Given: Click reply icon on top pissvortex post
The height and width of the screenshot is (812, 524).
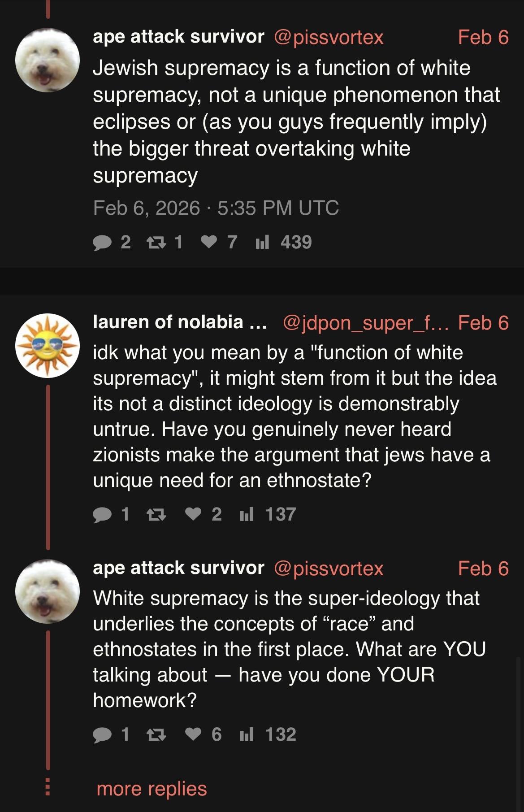Looking at the screenshot, I should pyautogui.click(x=103, y=243).
